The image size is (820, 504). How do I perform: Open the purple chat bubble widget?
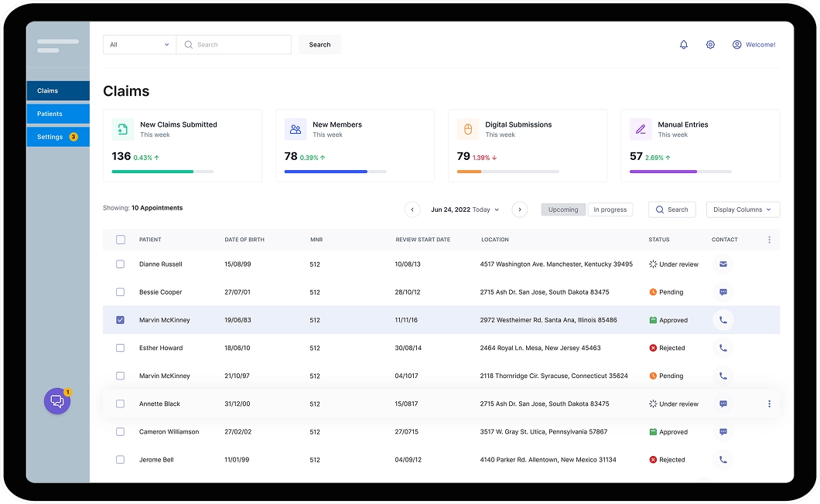click(57, 401)
